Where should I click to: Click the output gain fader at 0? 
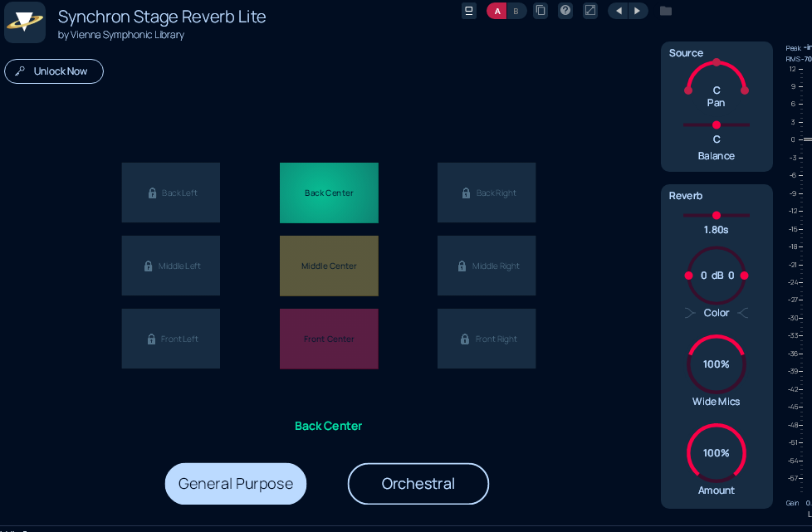(807, 139)
